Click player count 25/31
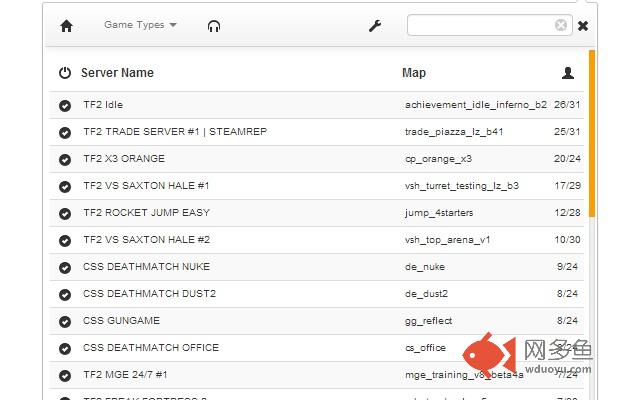Screen dimensions: 640x400 (567, 131)
